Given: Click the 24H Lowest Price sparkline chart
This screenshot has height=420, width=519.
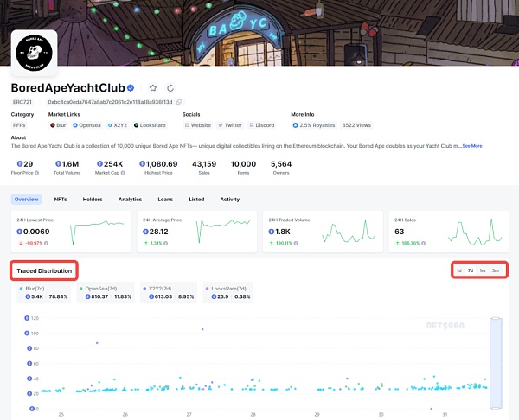Looking at the screenshot, I should click(97, 232).
